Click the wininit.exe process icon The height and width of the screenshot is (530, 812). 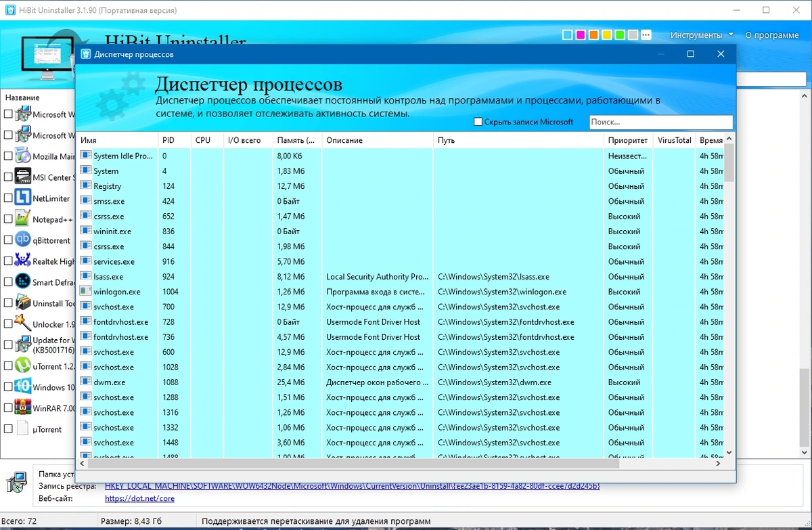(x=85, y=231)
